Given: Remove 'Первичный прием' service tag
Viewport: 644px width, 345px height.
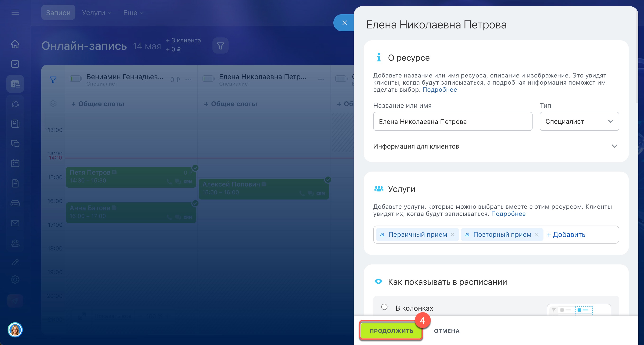Looking at the screenshot, I should [452, 234].
